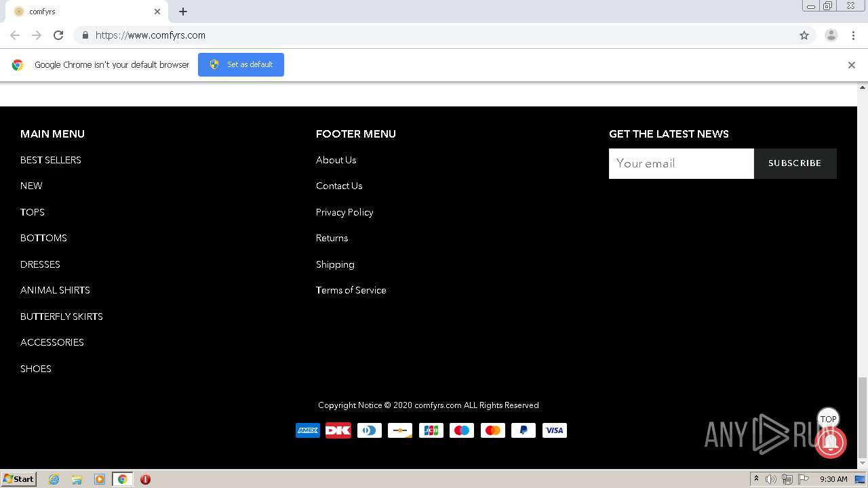Open the Chrome profile avatar icon

(x=831, y=35)
